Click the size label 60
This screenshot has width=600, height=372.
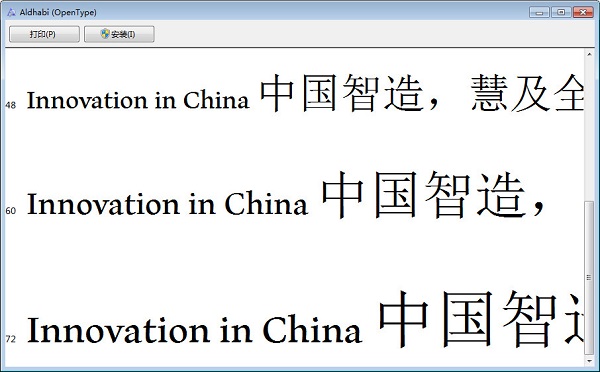(x=11, y=210)
